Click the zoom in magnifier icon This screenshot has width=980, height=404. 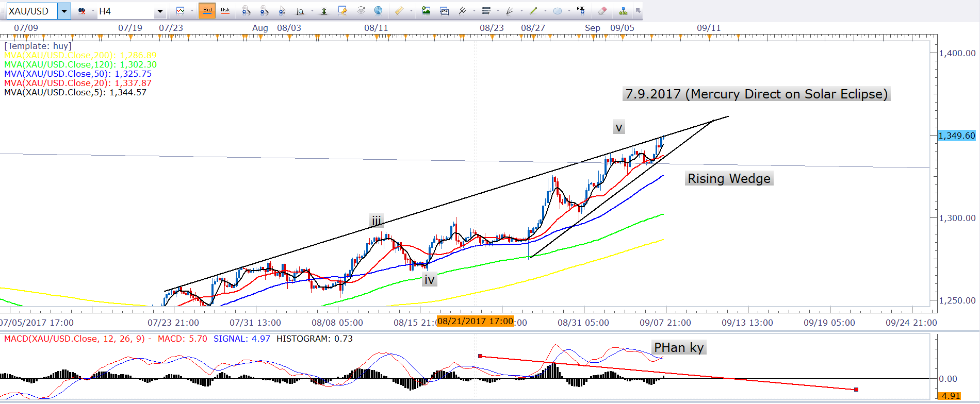[246, 11]
